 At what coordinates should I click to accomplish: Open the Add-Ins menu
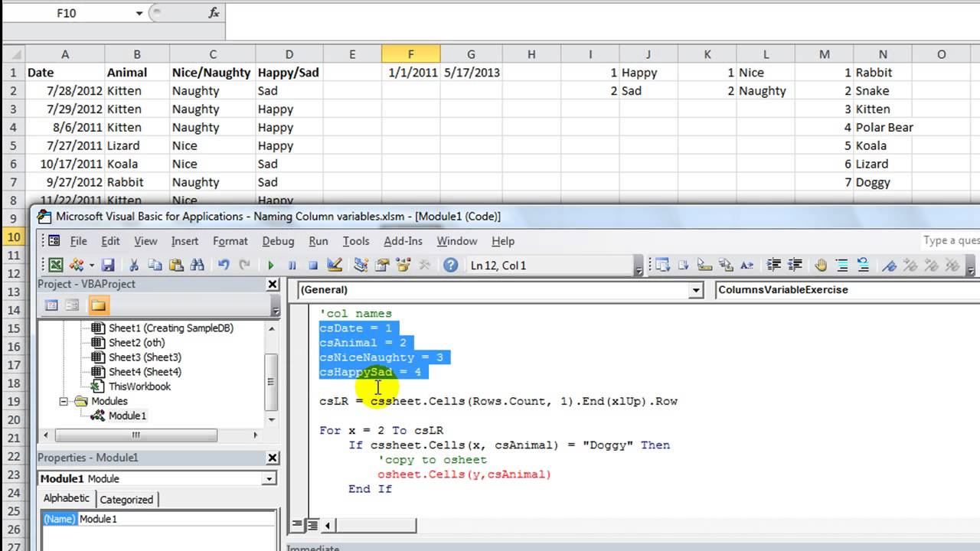tap(403, 241)
